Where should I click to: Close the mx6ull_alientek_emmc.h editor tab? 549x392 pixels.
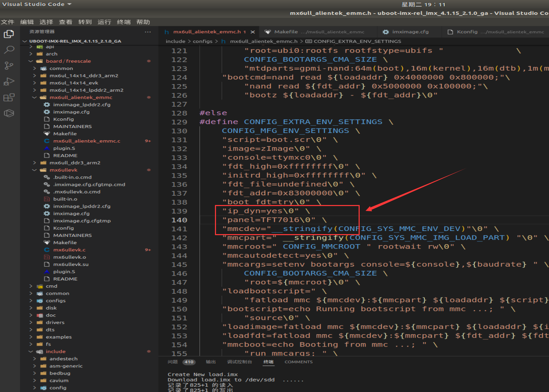click(x=253, y=32)
